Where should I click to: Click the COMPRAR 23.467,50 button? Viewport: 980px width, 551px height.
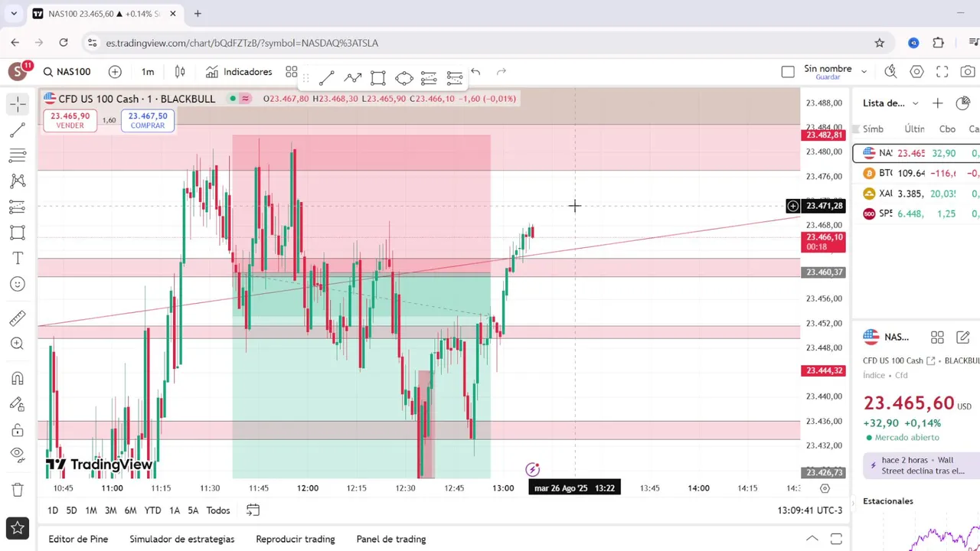coord(148,121)
